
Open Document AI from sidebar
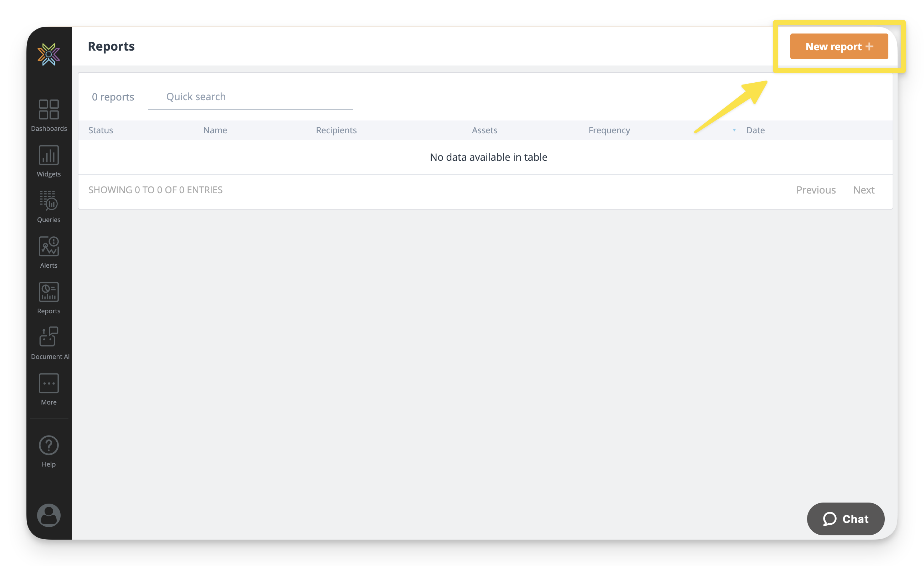click(x=50, y=343)
